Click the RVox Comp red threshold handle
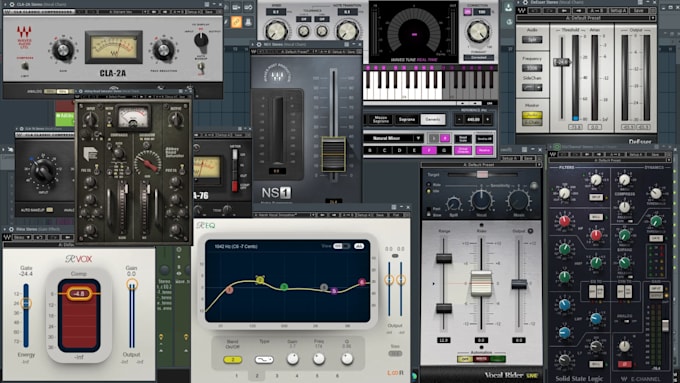 (x=79, y=294)
